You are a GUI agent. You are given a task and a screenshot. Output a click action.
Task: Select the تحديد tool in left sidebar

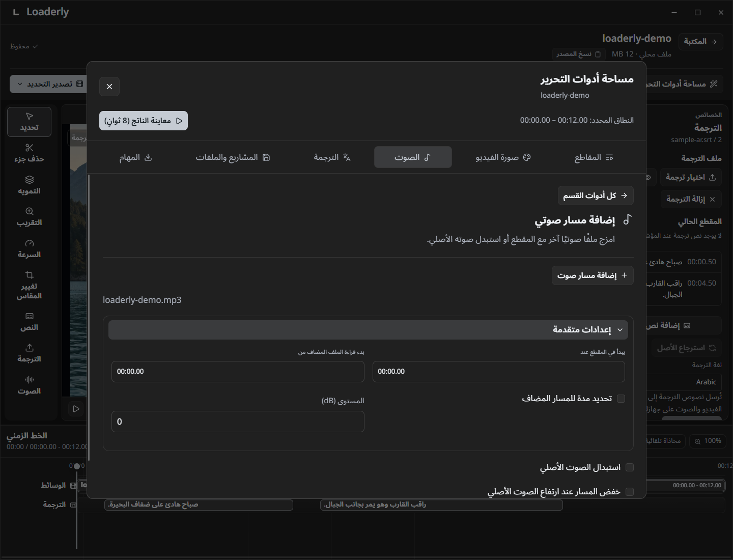[29, 122]
